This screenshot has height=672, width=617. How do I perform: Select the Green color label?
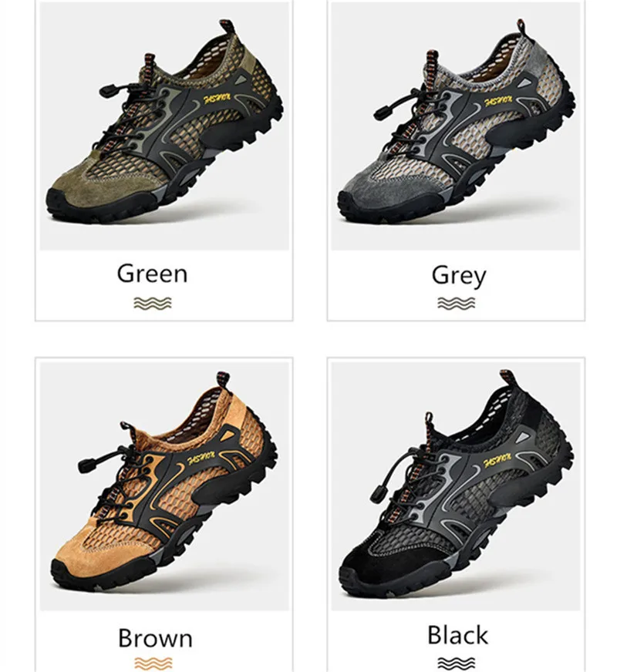tap(152, 274)
